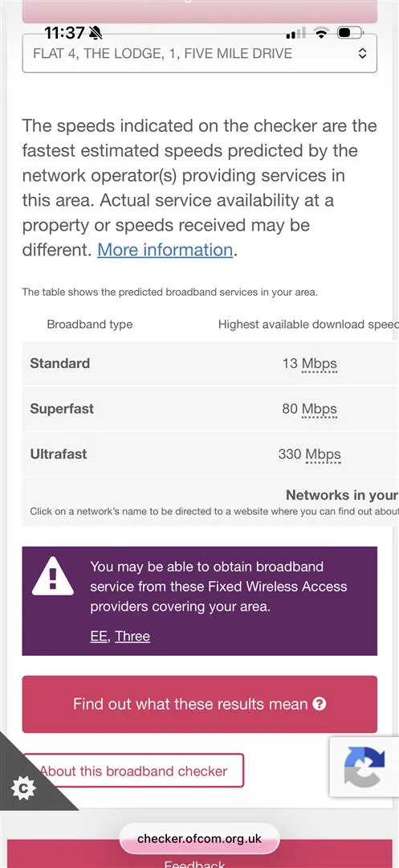Open the cookie settings gear icon

(x=23, y=787)
